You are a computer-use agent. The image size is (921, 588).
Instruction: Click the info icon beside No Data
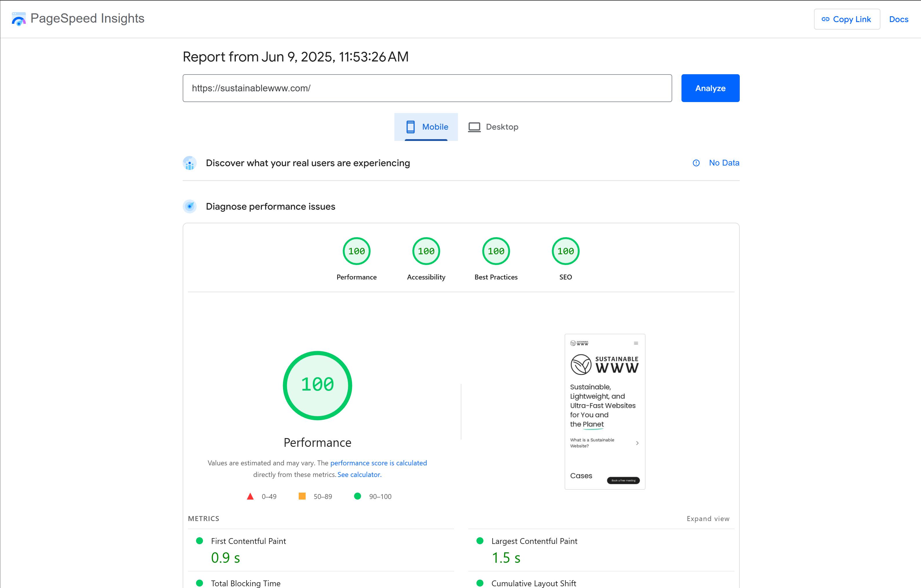click(696, 163)
